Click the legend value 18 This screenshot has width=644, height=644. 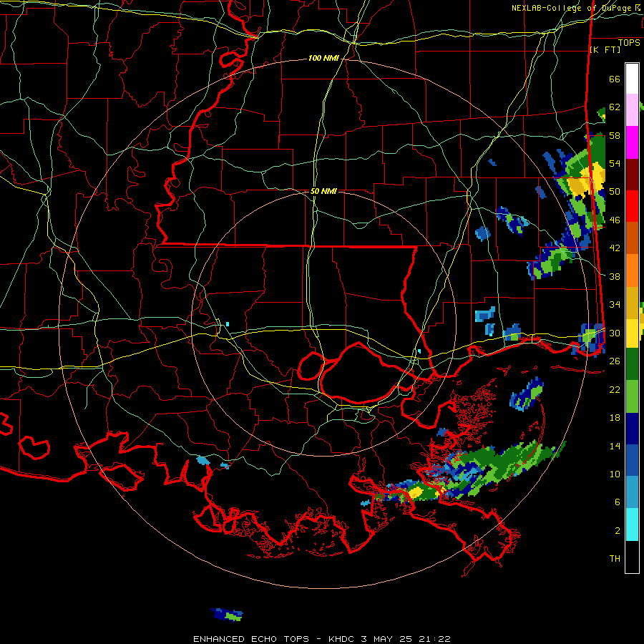[x=615, y=418]
